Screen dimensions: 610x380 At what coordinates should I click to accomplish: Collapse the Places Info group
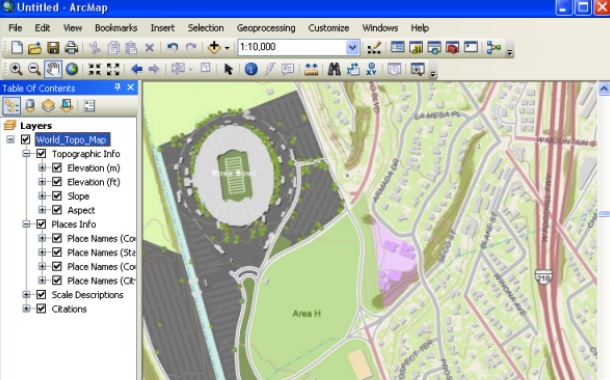point(26,224)
